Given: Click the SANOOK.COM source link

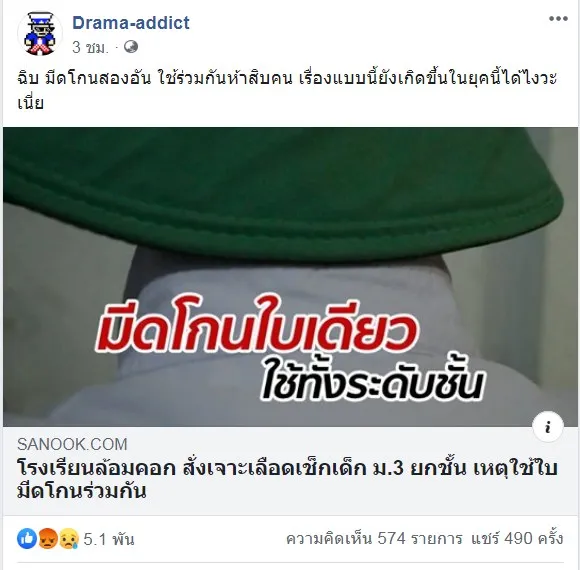Looking at the screenshot, I should pyautogui.click(x=72, y=444).
